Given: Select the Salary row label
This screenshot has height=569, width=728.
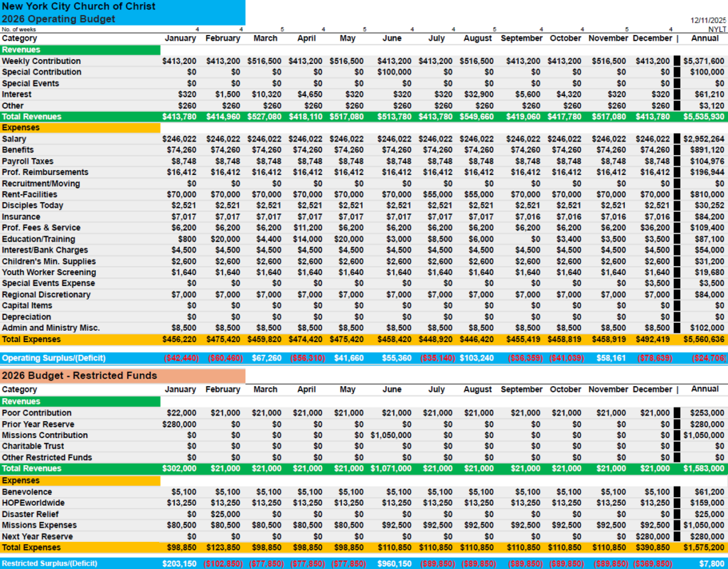Looking at the screenshot, I should click(14, 139).
